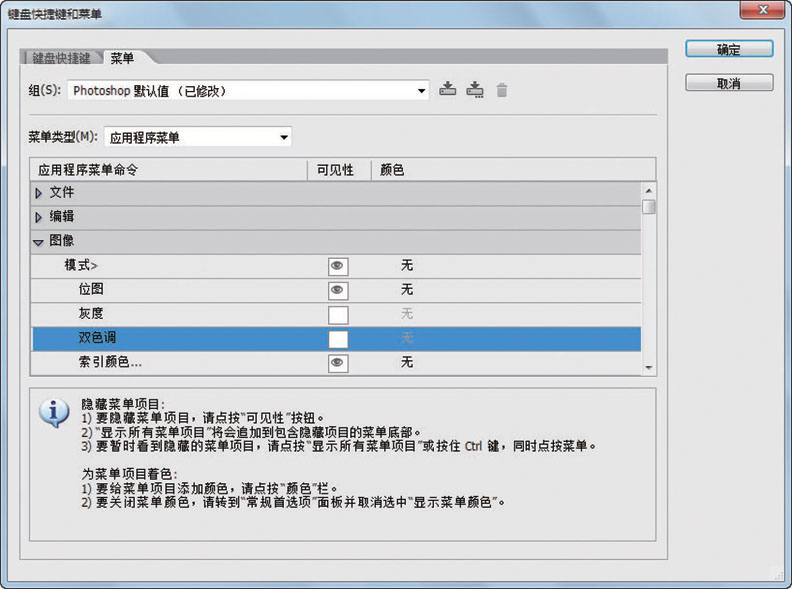Click the save current menu set icon
This screenshot has width=792, height=589.
click(447, 90)
